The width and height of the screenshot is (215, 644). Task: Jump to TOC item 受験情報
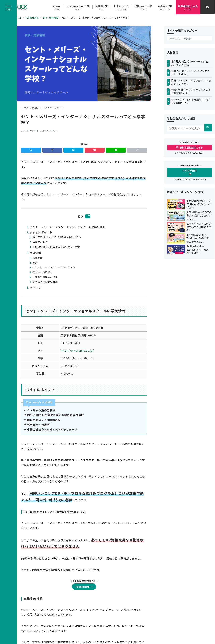coord(35,253)
